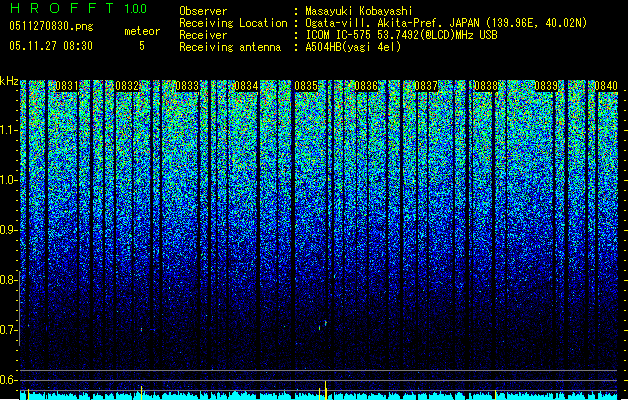Click the 1.0 kHz frequency label
Screen dimensions: 629x400
tap(9, 180)
